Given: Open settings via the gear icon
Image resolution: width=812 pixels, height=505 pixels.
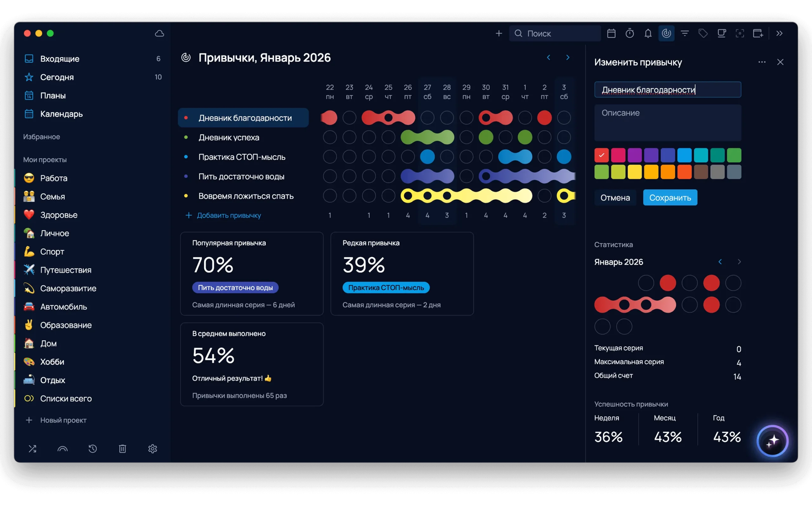Looking at the screenshot, I should (153, 449).
